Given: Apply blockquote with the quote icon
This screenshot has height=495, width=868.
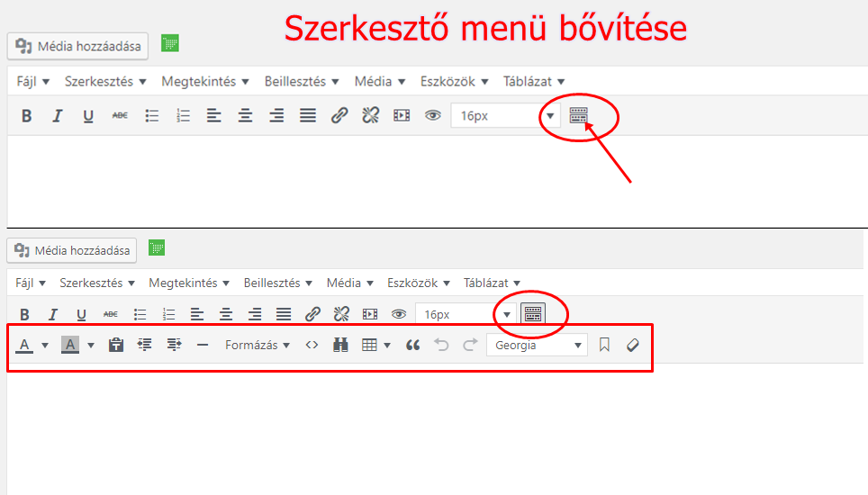Looking at the screenshot, I should pos(412,345).
